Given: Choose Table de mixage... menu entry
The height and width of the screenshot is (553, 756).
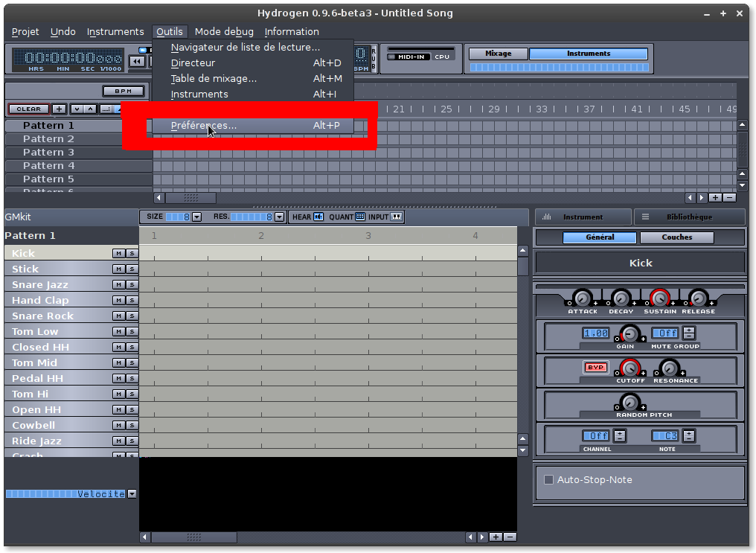Looking at the screenshot, I should pyautogui.click(x=253, y=79).
